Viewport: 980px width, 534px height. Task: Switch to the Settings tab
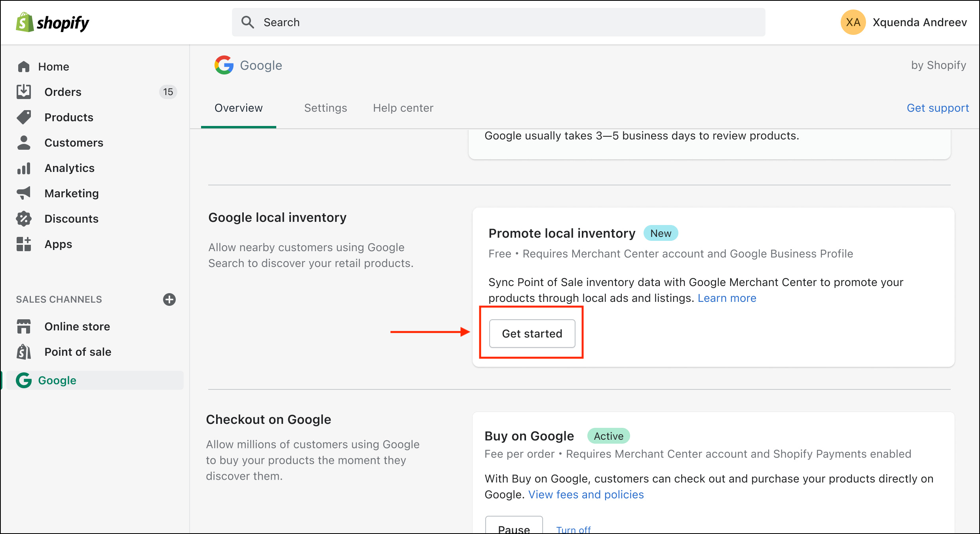click(325, 108)
